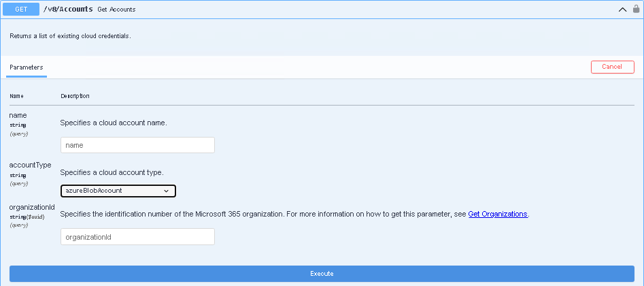Click the accountType dropdown arrow icon
This screenshot has width=644, height=286.
(x=167, y=191)
